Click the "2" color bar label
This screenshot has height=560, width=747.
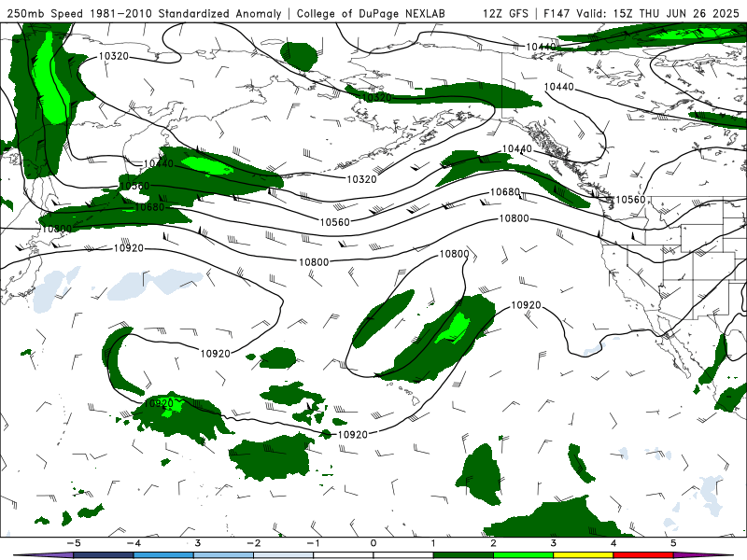point(494,543)
